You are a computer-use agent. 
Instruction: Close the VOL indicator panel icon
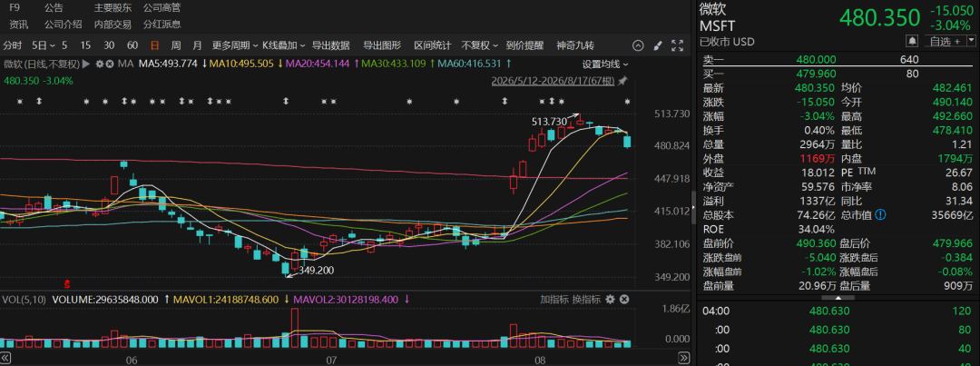622,299
